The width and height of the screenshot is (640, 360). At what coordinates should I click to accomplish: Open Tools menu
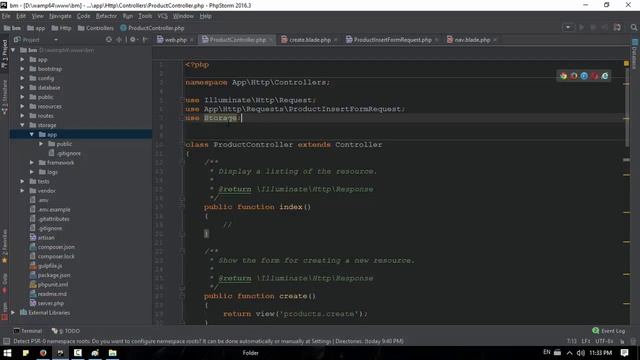click(145, 16)
